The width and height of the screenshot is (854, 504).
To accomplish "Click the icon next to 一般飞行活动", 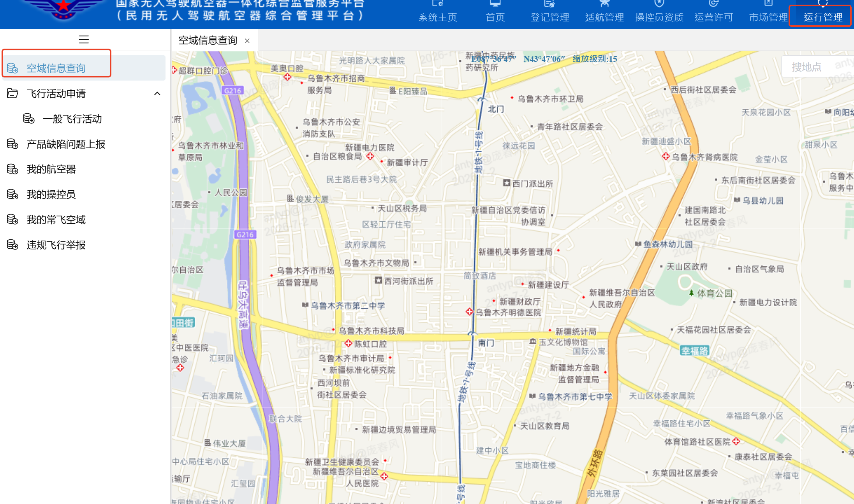I will 29,118.
